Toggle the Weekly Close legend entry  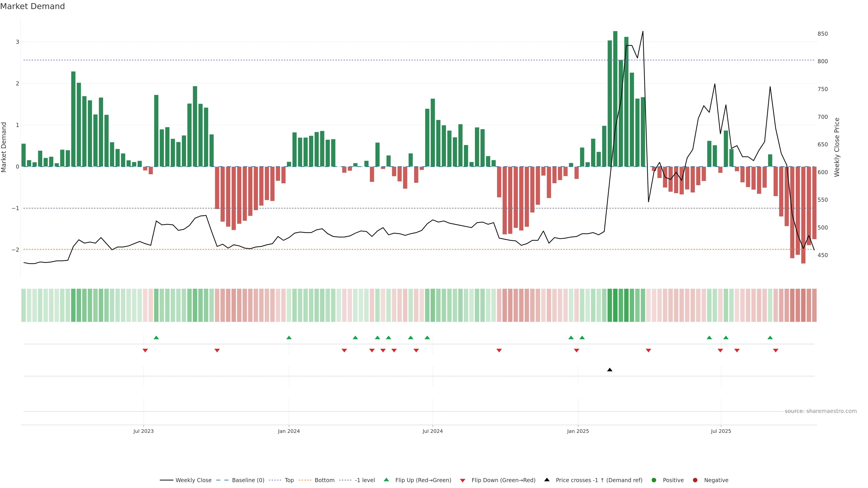(193, 480)
